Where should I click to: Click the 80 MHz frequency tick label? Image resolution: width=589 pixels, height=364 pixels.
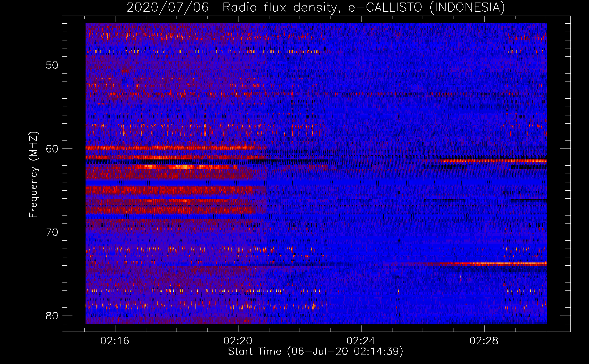(x=52, y=316)
